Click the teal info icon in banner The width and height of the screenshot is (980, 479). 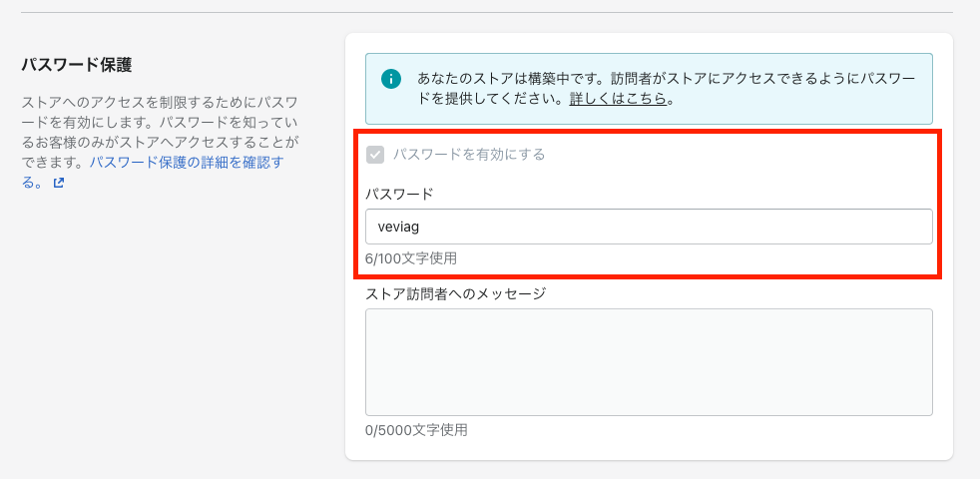[390, 79]
